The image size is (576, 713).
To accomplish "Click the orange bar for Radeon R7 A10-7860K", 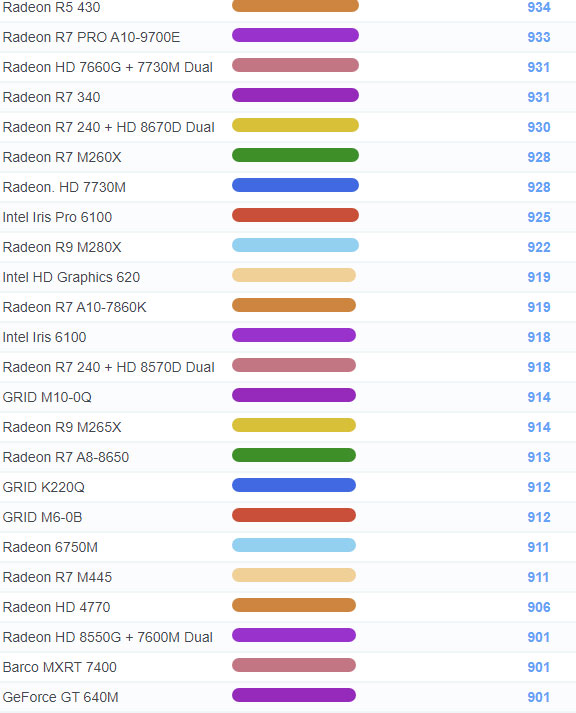I will point(294,305).
